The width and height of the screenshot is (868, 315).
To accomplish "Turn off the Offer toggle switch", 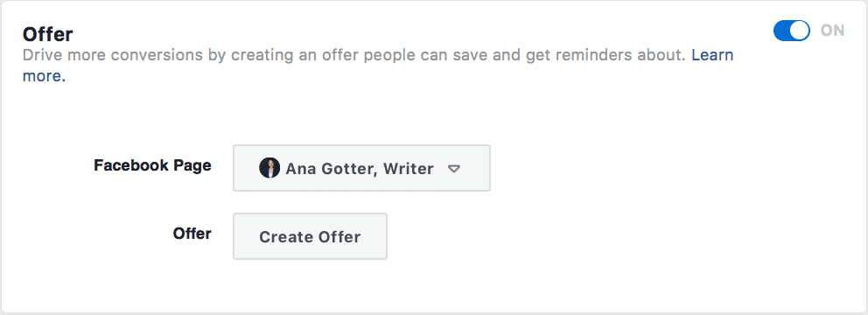I will [x=792, y=31].
